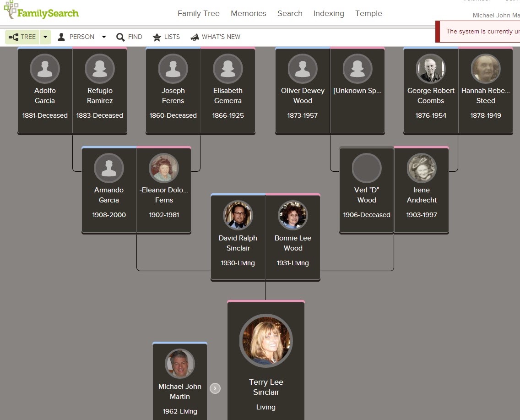Click the dates 1873-1957
Image resolution: width=520 pixels, height=420 pixels.
point(303,115)
